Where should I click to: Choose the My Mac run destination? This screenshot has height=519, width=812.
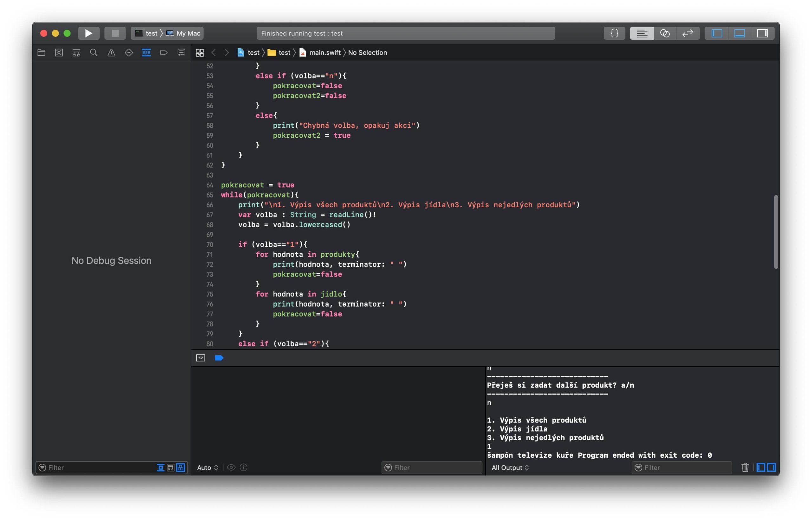(183, 33)
